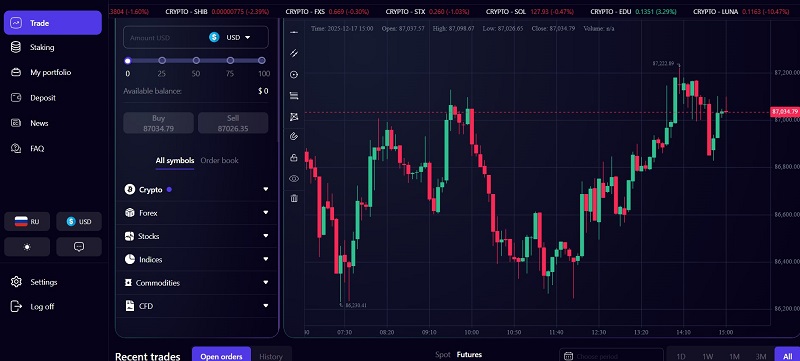Click the Staking coins icon

[16, 47]
